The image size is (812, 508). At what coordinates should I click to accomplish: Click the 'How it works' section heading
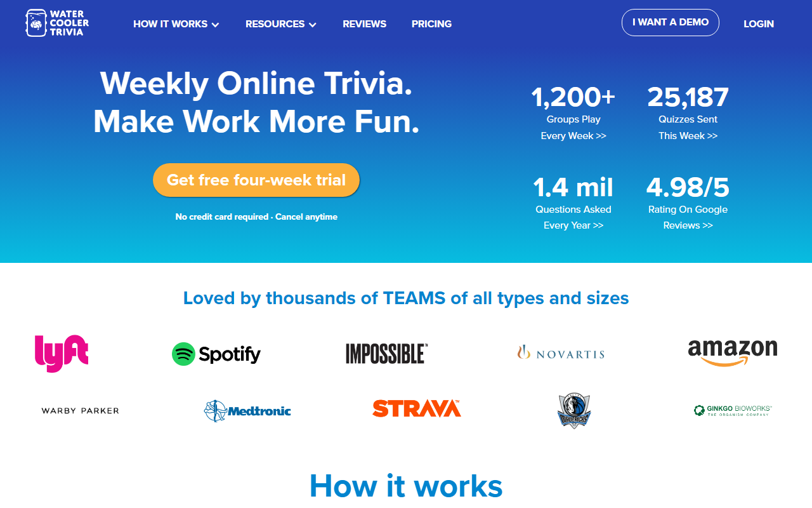tap(406, 486)
